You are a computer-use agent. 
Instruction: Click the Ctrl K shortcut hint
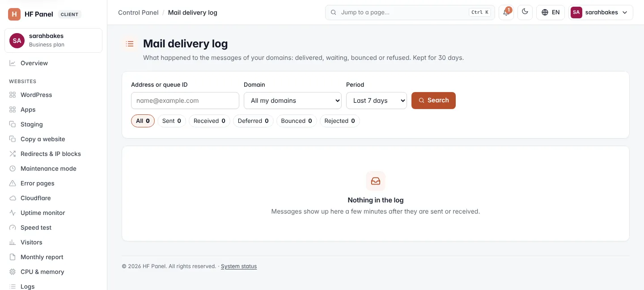[480, 13]
